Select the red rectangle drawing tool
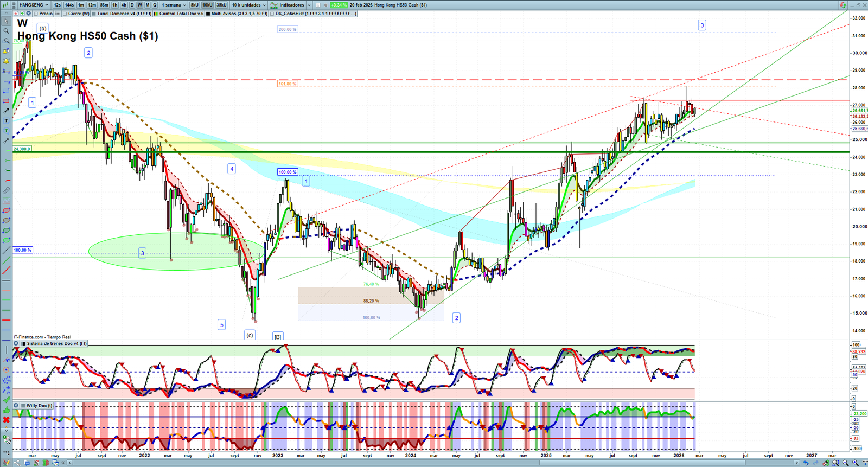Screen dimensions: 868x467 click(6, 101)
